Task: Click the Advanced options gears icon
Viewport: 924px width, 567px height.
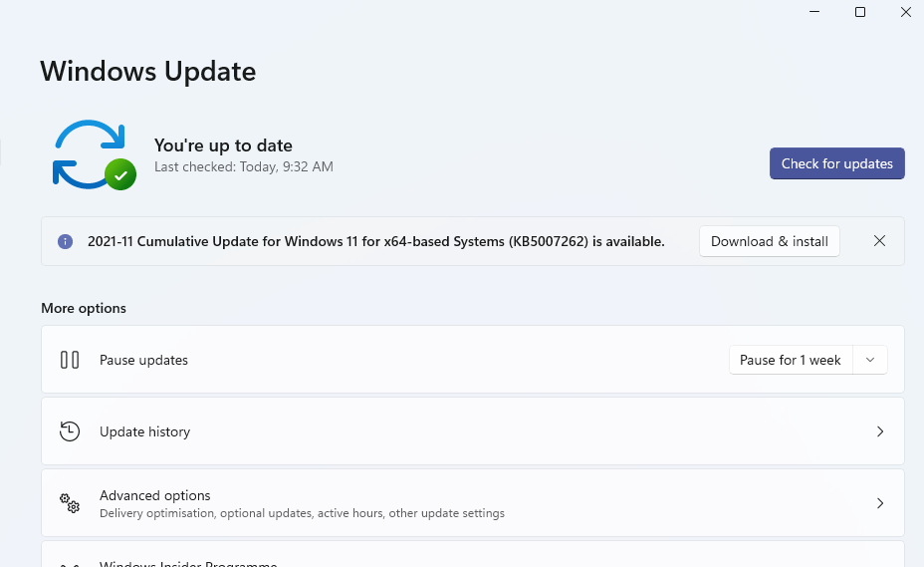Action: tap(70, 503)
